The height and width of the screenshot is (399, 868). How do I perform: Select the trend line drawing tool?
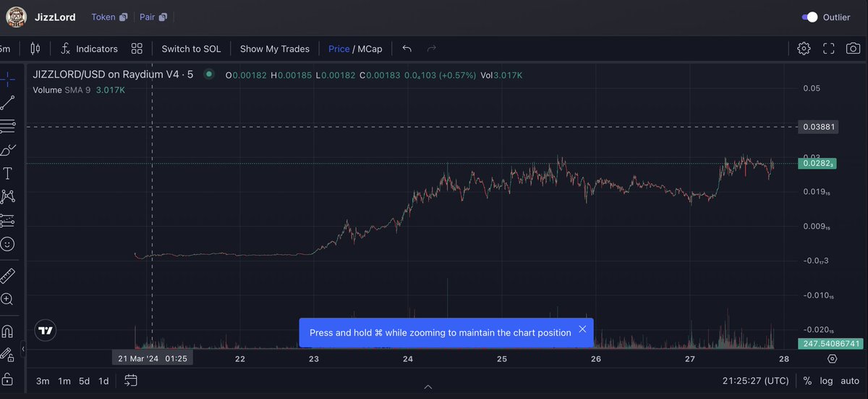[7, 102]
